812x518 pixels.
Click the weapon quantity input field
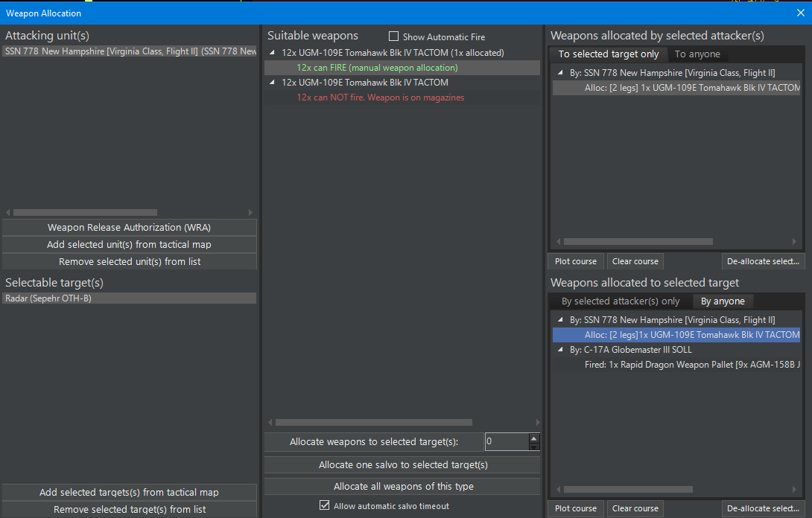pos(507,442)
